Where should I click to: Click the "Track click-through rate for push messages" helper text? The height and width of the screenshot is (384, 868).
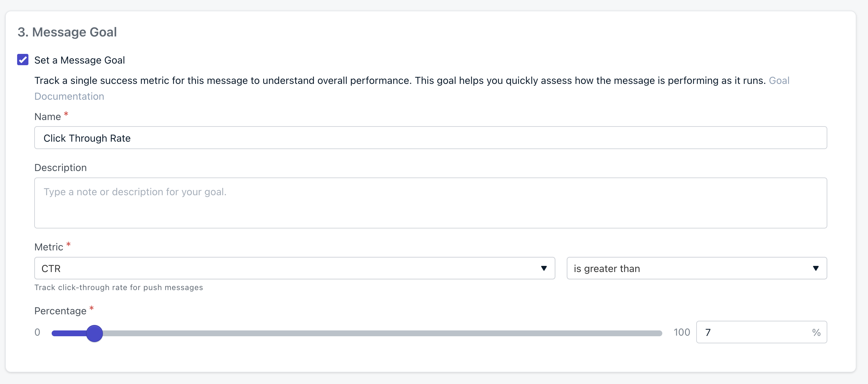coord(119,287)
